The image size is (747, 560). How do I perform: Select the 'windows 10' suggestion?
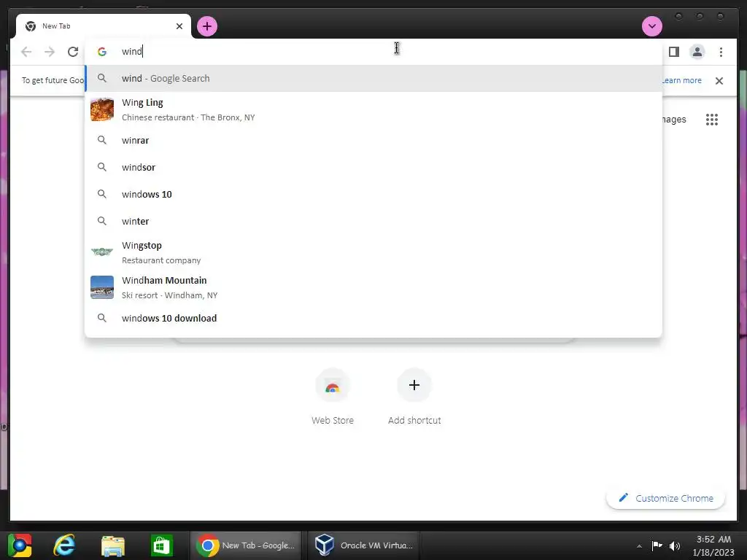coord(373,194)
